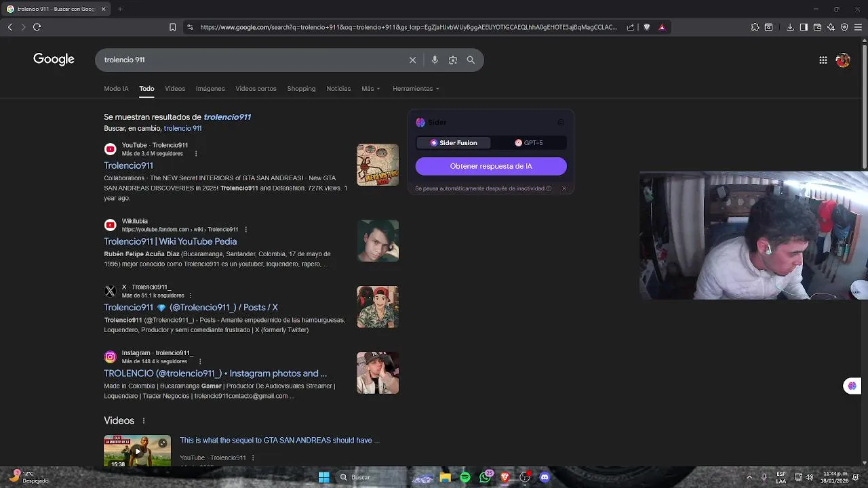868x488 pixels.
Task: Open YouTube result thumbnail image
Action: [x=378, y=165]
